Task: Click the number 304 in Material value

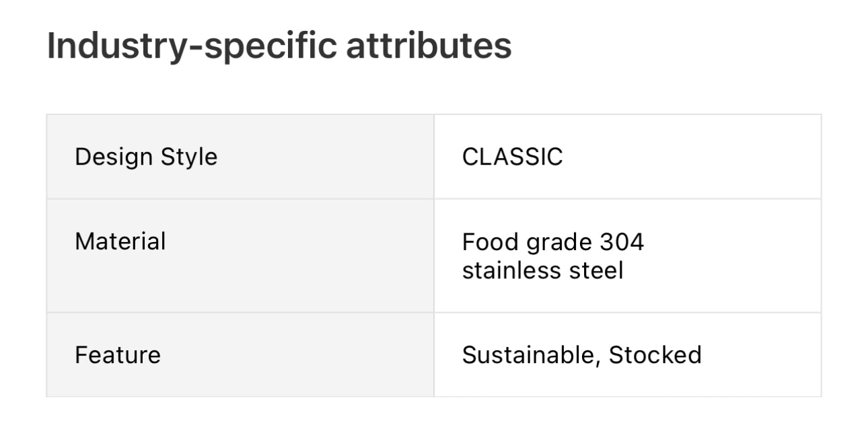Action: point(622,242)
